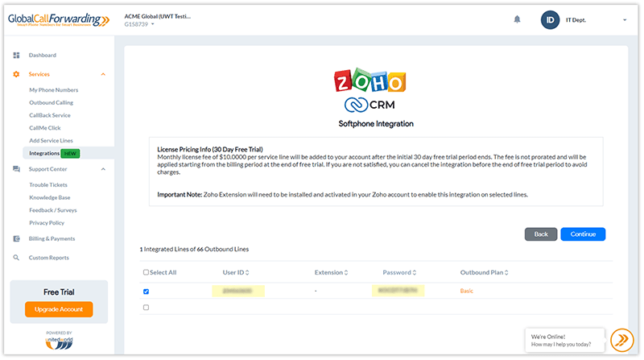This screenshot has height=360, width=644.
Task: Open Knowledge Base
Action: (50, 197)
